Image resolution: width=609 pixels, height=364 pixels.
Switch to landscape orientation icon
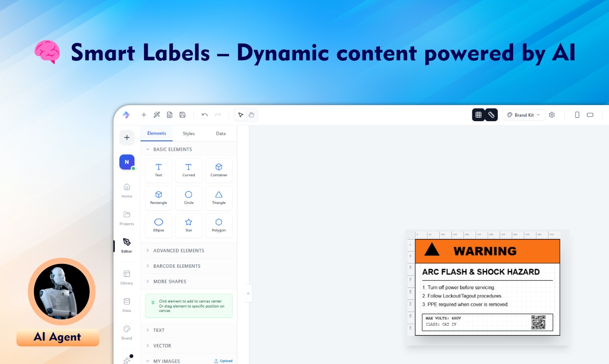590,115
